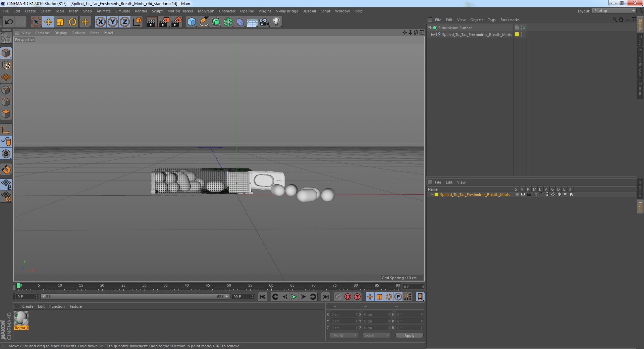The height and width of the screenshot is (349, 644).
Task: Click the Undo arrow icon
Action: (x=9, y=22)
